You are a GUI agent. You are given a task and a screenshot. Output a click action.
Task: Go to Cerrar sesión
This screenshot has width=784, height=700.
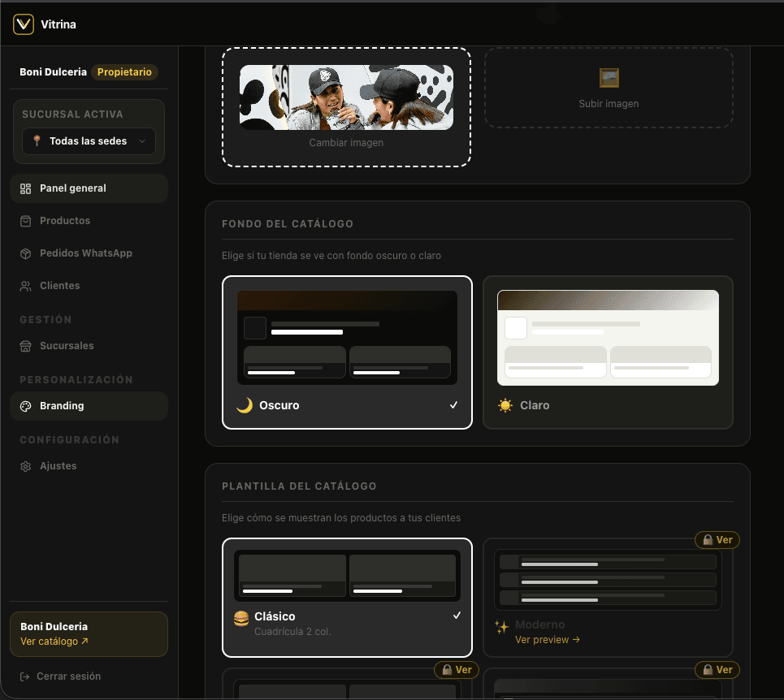point(71,676)
